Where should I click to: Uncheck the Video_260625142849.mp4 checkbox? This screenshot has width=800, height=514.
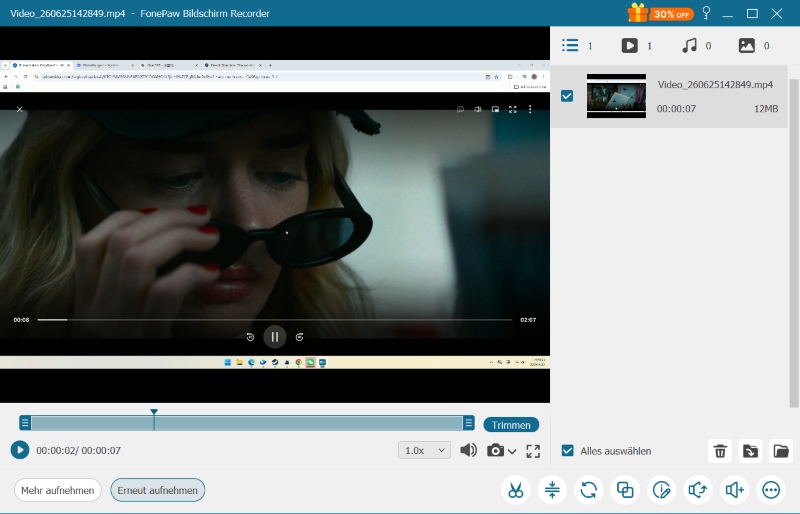click(567, 96)
